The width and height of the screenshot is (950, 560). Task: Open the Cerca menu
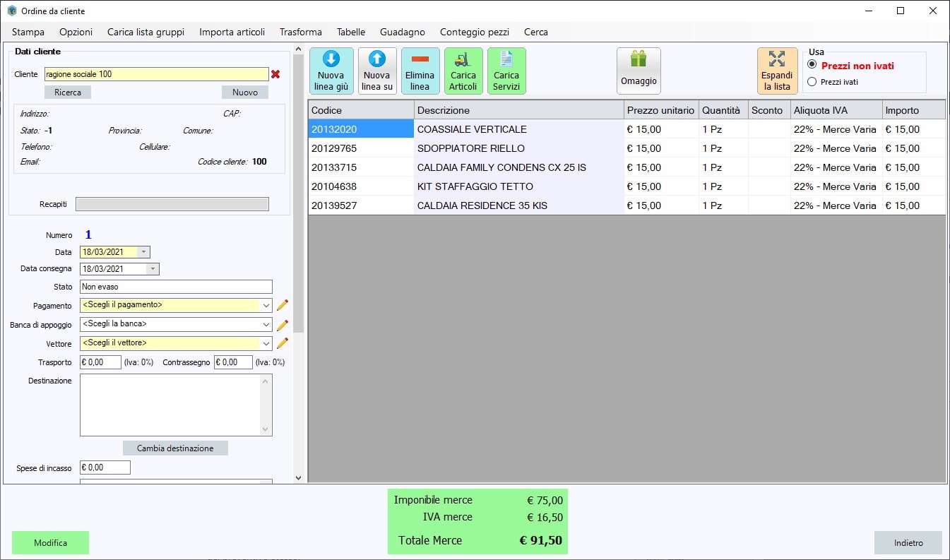click(x=536, y=32)
